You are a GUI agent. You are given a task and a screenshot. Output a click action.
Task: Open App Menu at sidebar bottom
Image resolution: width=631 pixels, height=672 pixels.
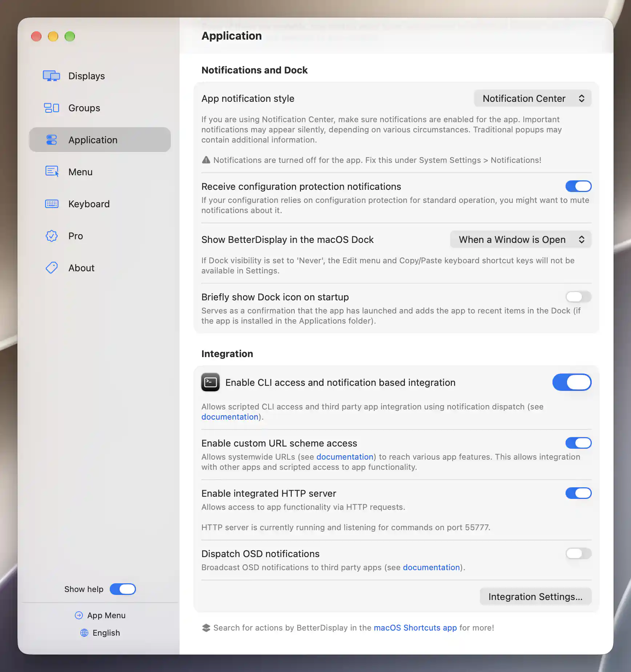coord(100,615)
